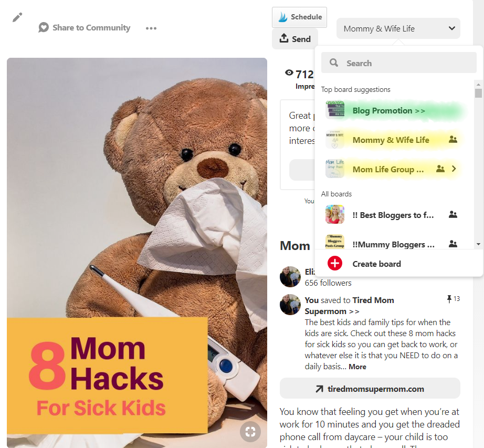Viewport: 484px width, 448px height.
Task: Expand description with More link
Action: click(357, 367)
